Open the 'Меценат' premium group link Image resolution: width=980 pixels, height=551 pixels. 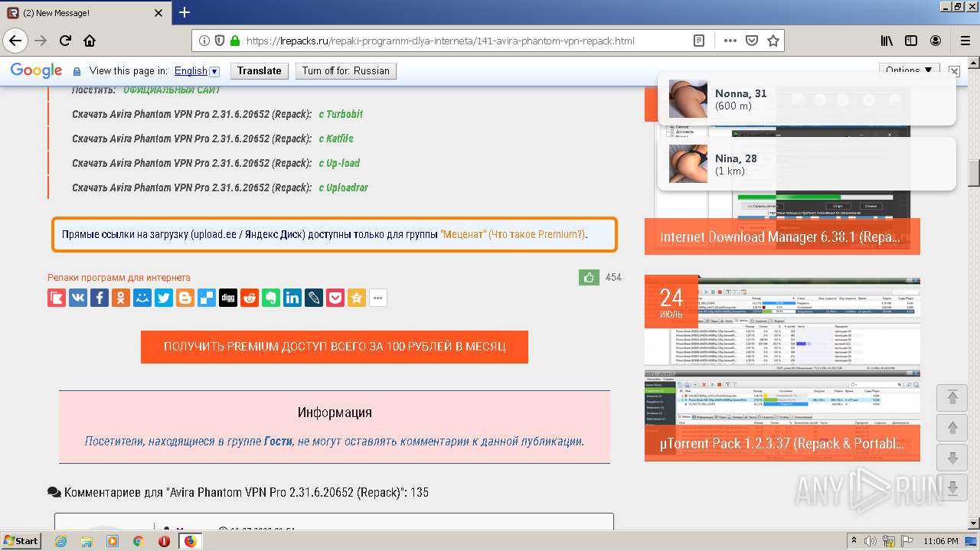point(464,234)
